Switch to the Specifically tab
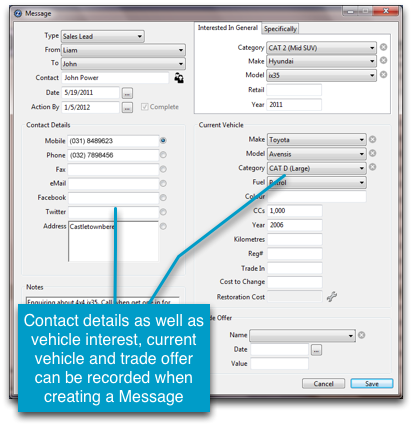This screenshot has width=412, height=425. point(280,29)
